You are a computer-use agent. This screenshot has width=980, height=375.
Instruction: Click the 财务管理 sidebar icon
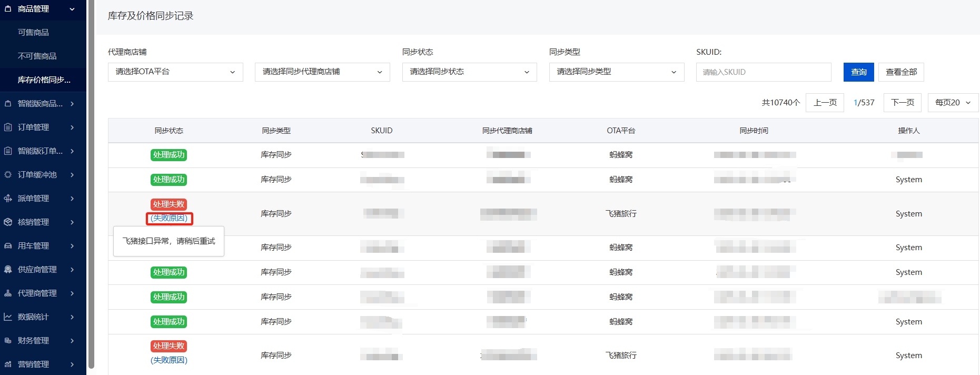[8, 340]
